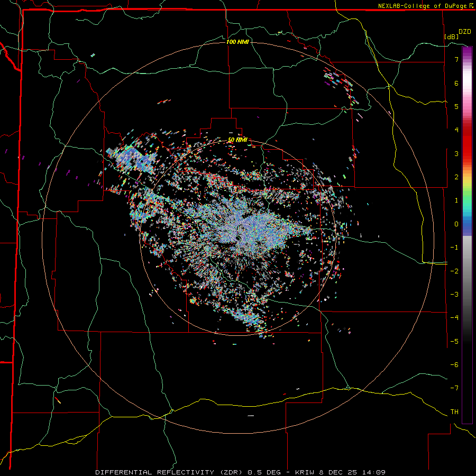The width and height of the screenshot is (476, 476).
Task: Click the 1 value on color scale
Action: [x=456, y=200]
